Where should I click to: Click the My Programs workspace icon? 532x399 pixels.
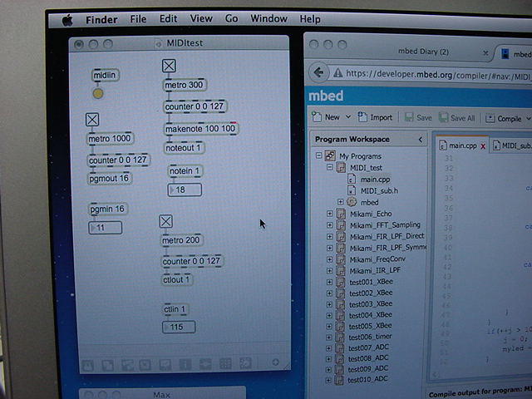330,155
